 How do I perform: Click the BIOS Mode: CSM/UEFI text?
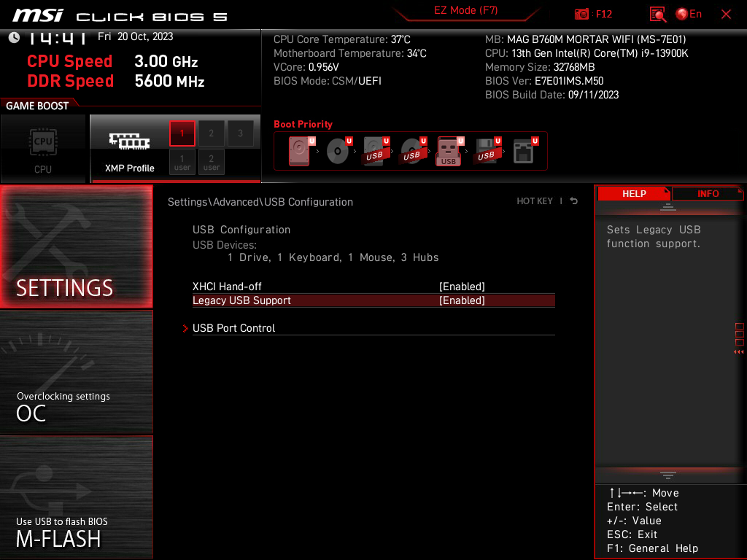point(328,81)
